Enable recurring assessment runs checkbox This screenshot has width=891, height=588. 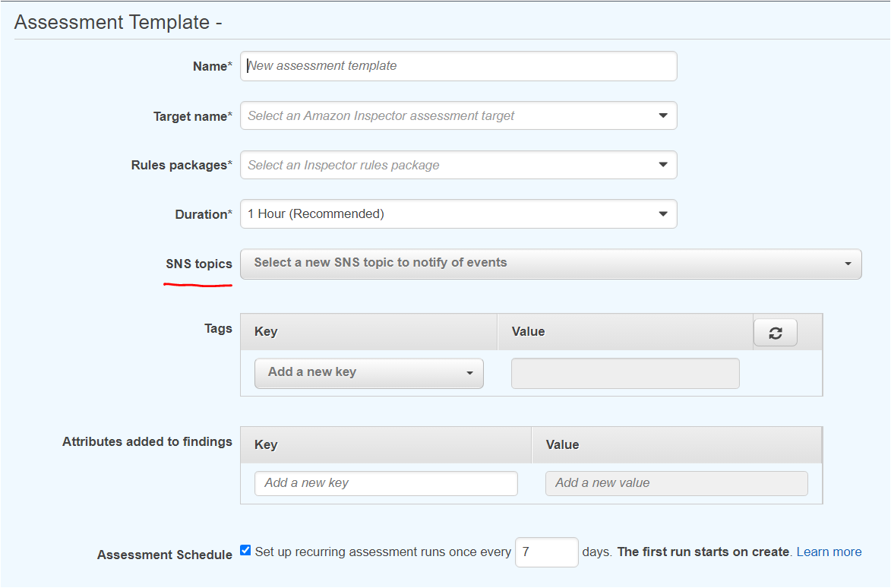pos(245,551)
